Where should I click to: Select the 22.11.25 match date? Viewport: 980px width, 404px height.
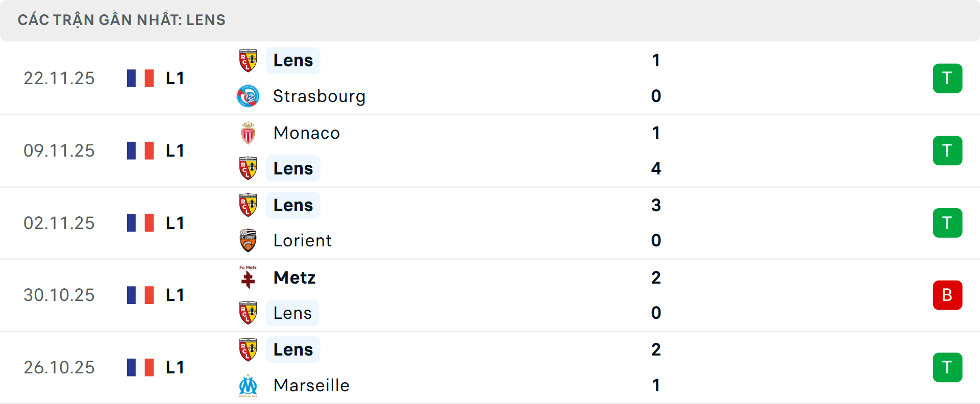click(x=59, y=78)
